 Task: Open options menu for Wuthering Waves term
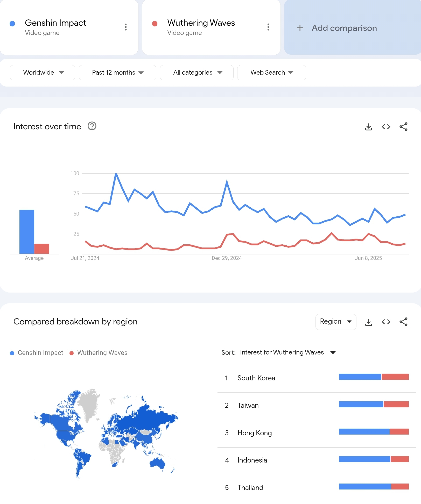tap(268, 27)
